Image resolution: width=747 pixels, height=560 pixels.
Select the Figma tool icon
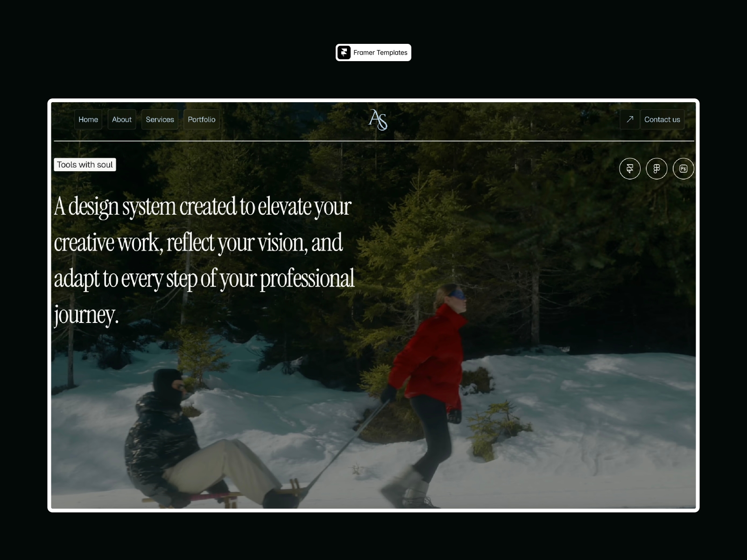coord(656,168)
